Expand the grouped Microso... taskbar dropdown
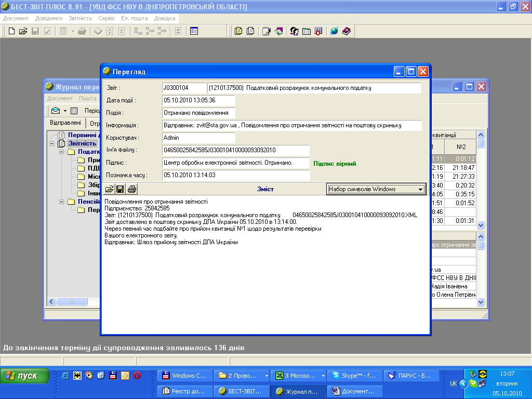Image resolution: width=532 pixels, height=399 pixels. [x=323, y=376]
